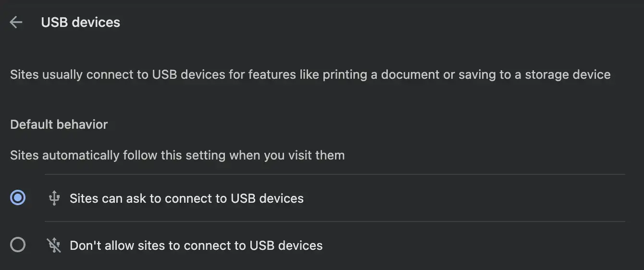Choose the label 'Sites can ask to connect to USB devices'
The image size is (644, 270).
pos(186,198)
